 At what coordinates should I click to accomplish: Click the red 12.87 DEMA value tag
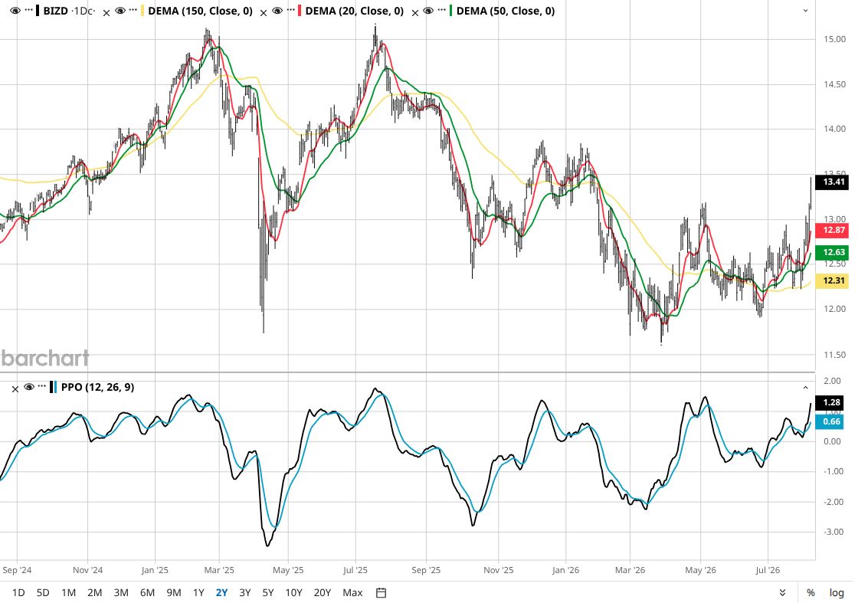(832, 231)
